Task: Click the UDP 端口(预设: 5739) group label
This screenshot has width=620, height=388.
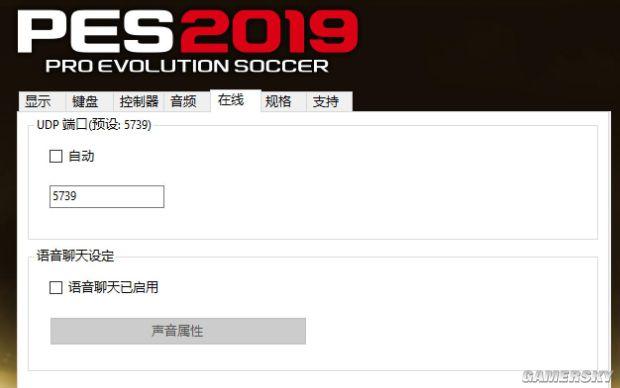Action: point(94,125)
